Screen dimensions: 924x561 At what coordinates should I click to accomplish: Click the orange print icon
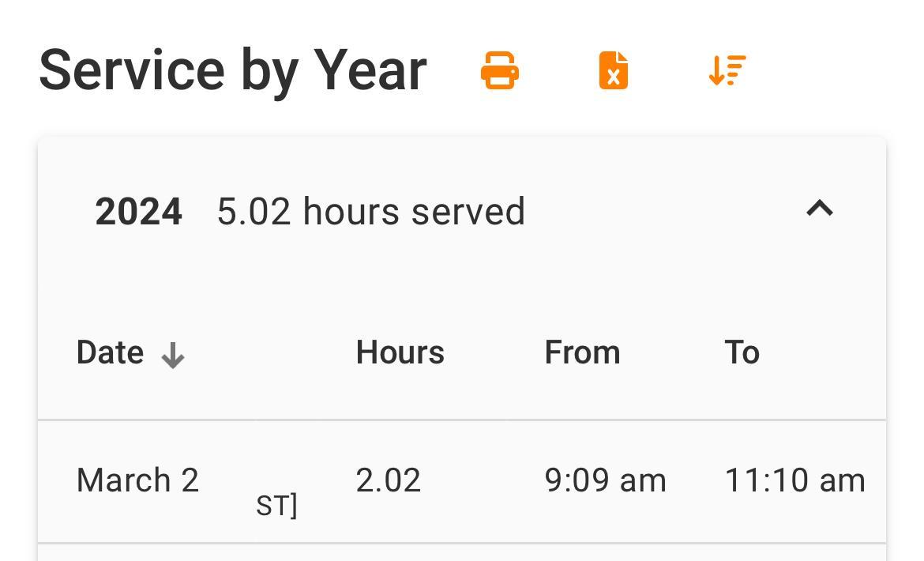pos(500,70)
